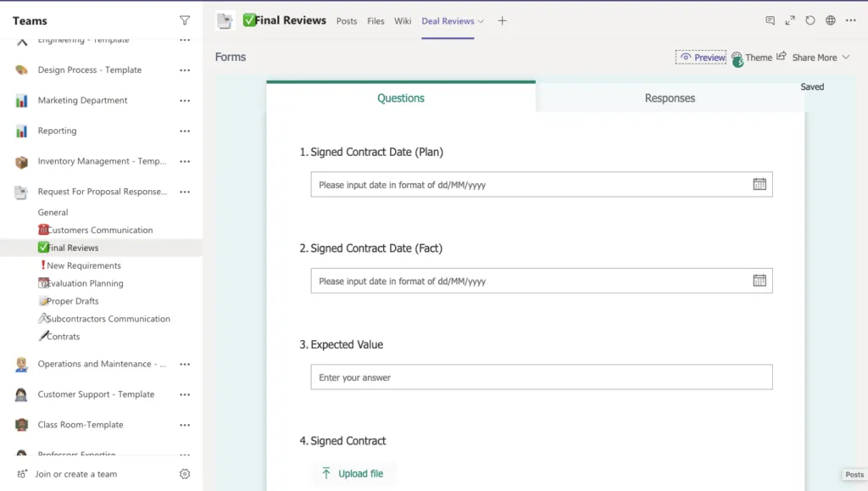Open the Files tab
868x491 pixels.
376,21
